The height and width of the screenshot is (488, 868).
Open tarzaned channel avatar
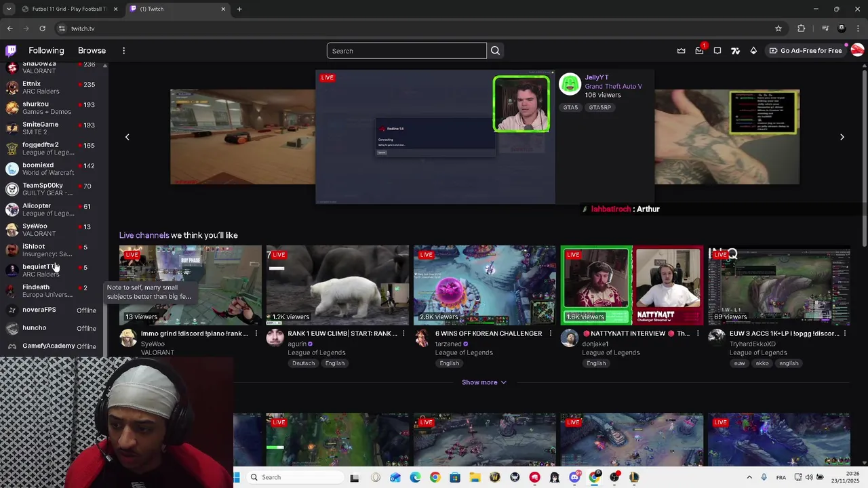(422, 338)
